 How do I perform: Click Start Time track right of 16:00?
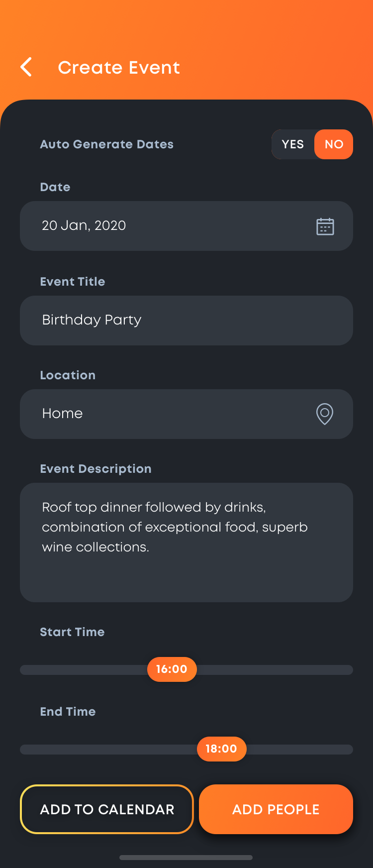(274, 670)
